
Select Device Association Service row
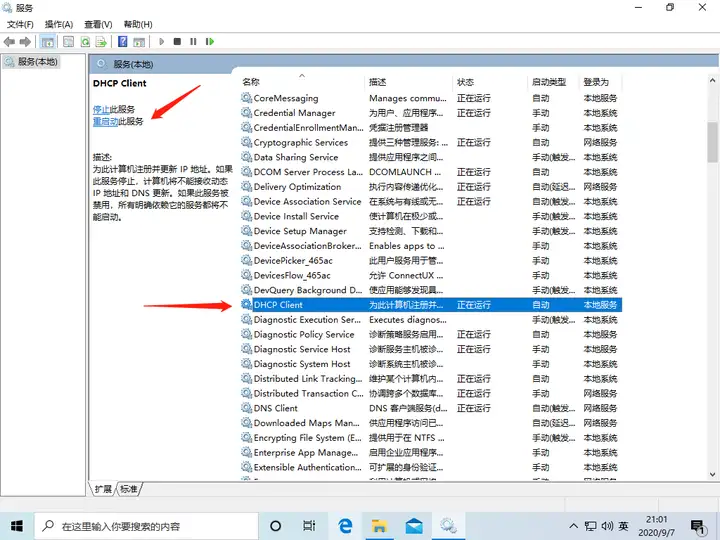tap(431, 202)
